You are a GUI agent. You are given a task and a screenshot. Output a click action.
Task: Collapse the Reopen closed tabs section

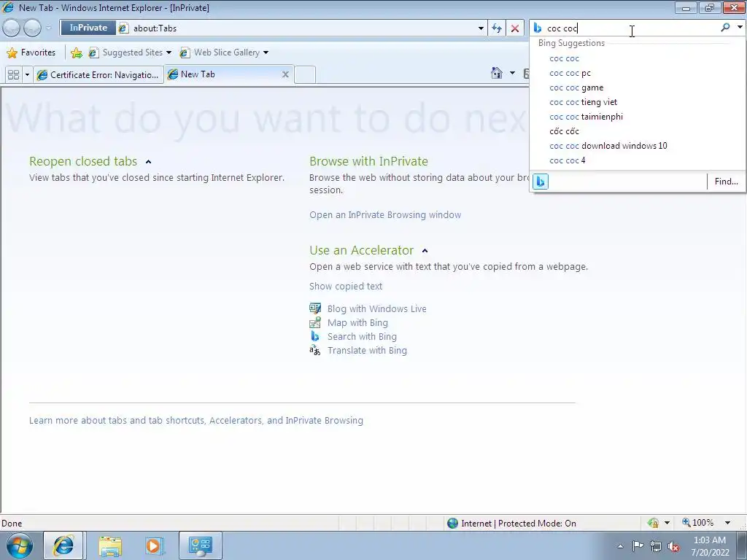click(x=148, y=162)
